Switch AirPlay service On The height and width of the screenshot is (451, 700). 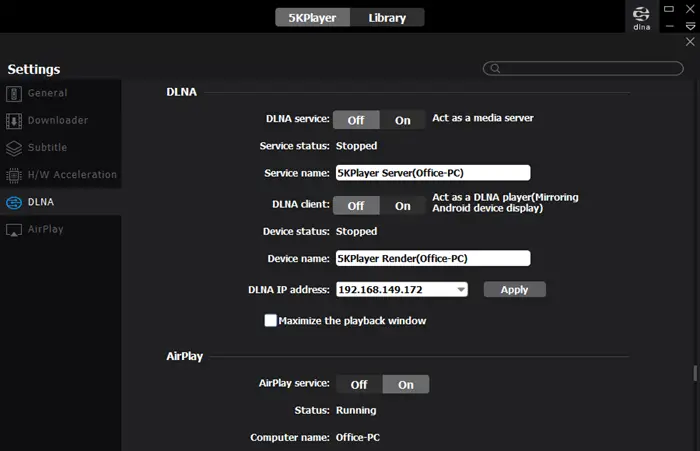click(x=406, y=384)
